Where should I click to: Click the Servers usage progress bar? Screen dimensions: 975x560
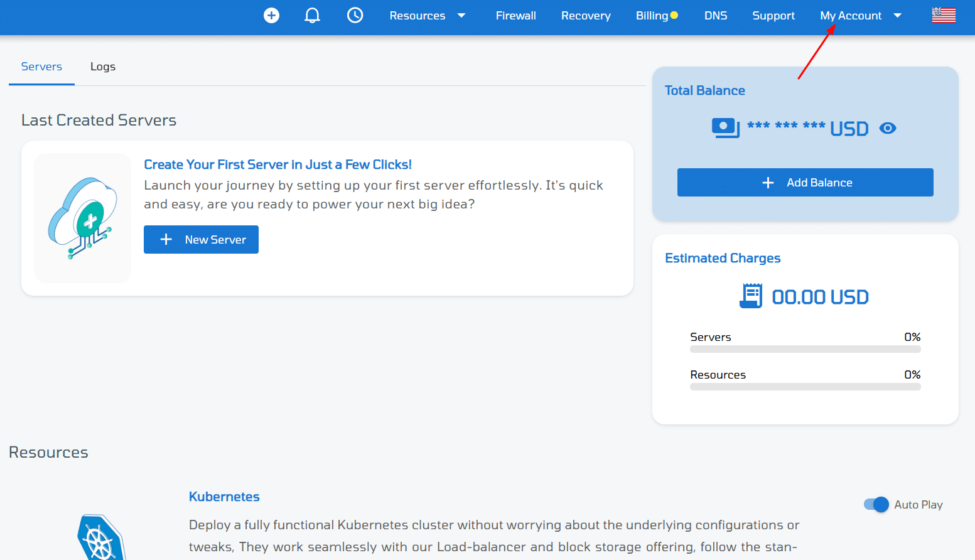coord(805,349)
